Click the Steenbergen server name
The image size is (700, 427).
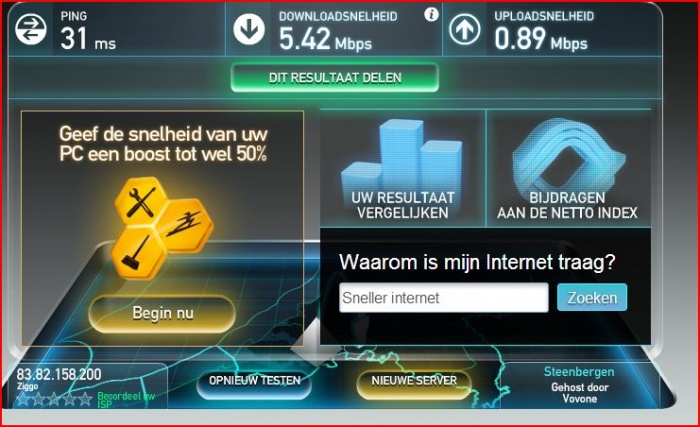(x=579, y=372)
